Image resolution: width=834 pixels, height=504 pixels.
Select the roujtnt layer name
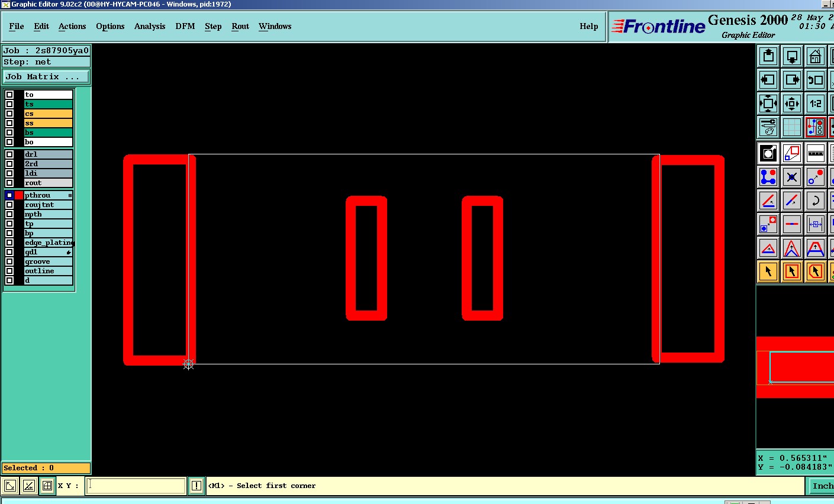coord(49,205)
